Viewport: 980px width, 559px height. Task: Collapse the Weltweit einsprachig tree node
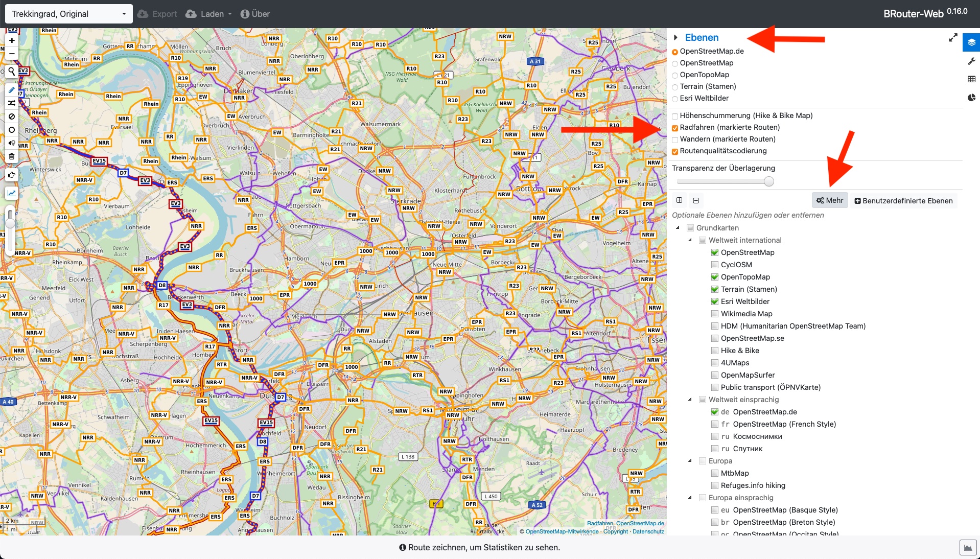coord(690,400)
